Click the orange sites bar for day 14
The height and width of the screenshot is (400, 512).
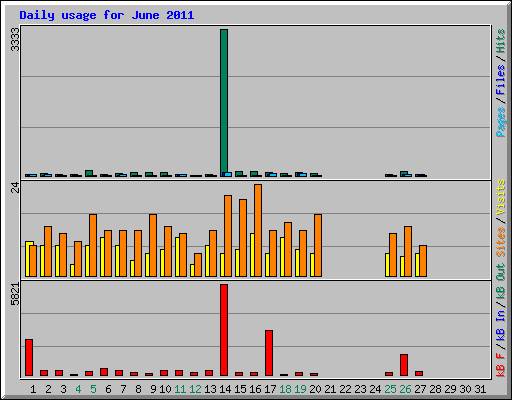(x=228, y=236)
